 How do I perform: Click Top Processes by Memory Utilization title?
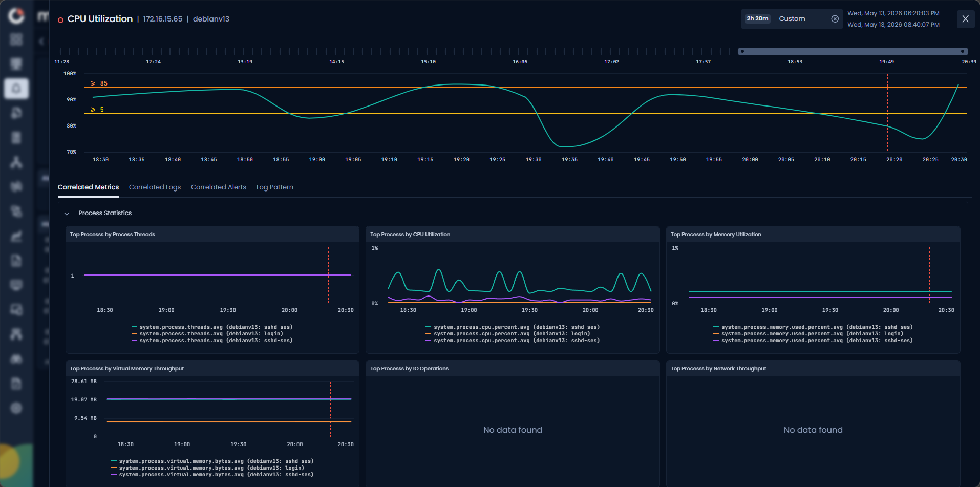(716, 235)
